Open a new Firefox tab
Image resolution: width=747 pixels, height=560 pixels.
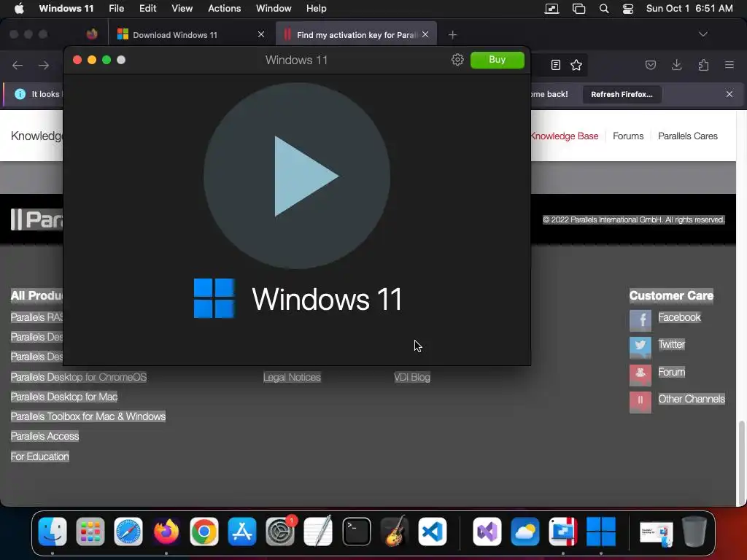point(452,35)
